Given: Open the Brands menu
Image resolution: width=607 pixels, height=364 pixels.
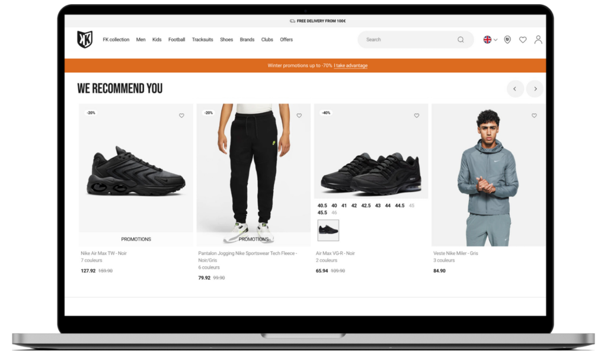Looking at the screenshot, I should click(247, 40).
